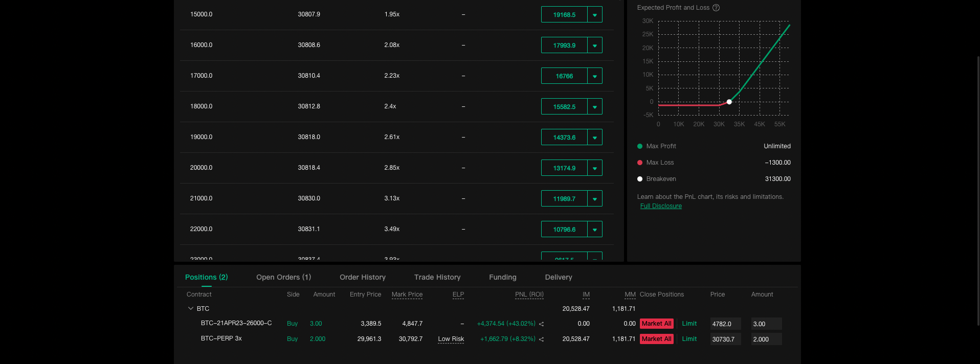
Task: Click the 20000.0 strike row value
Action: pos(201,168)
